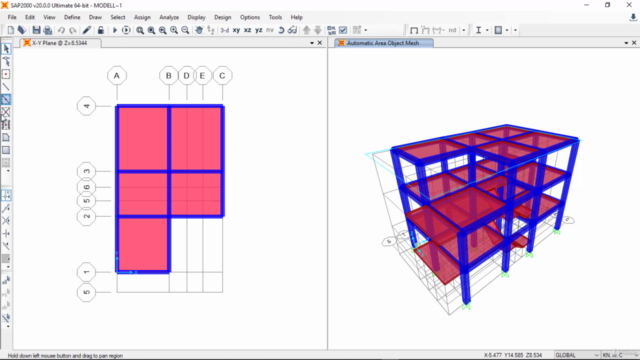Viewport: 640px width, 360px height.
Task: Click grid bubble 4 in plan view
Action: click(86, 106)
